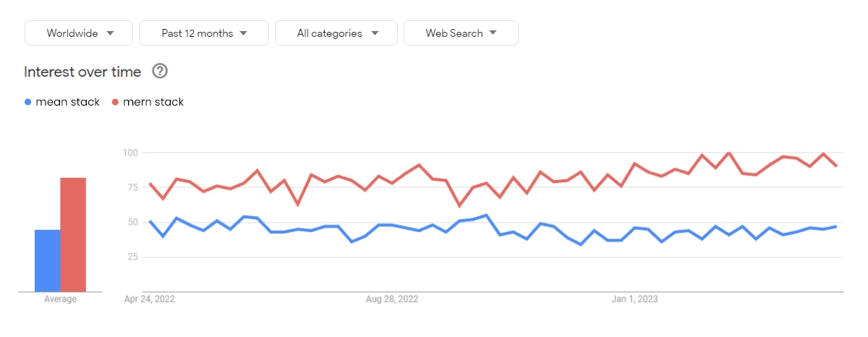Viewport: 868px width, 337px height.
Task: Expand the Past 12 months time range
Action: (203, 33)
